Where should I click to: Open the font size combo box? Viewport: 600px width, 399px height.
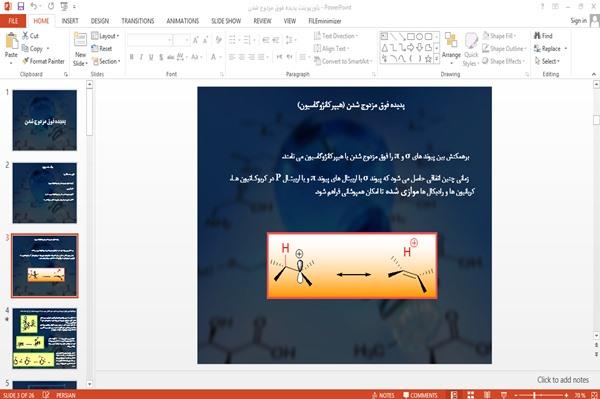point(181,40)
